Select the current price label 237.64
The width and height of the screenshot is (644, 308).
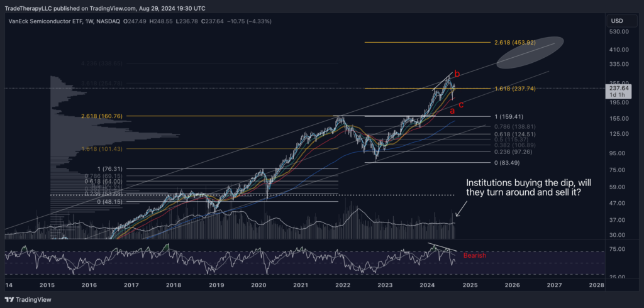tap(617, 89)
